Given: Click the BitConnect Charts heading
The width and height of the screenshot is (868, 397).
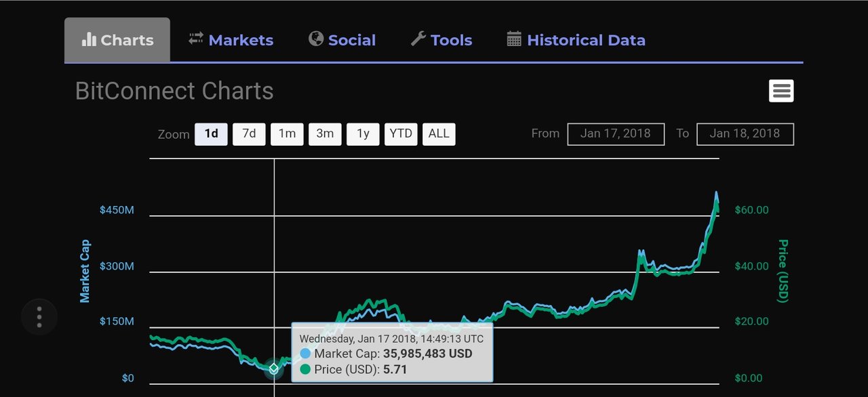Looking at the screenshot, I should click(174, 91).
